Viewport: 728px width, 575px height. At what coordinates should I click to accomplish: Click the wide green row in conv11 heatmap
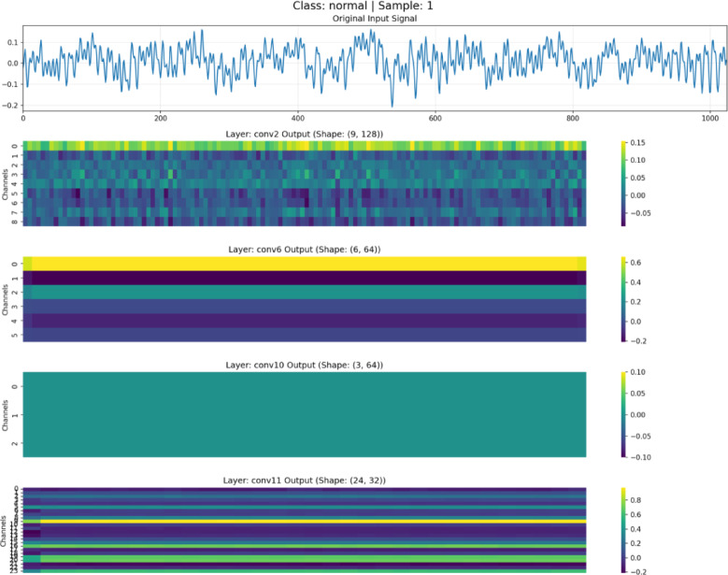[x=305, y=559]
